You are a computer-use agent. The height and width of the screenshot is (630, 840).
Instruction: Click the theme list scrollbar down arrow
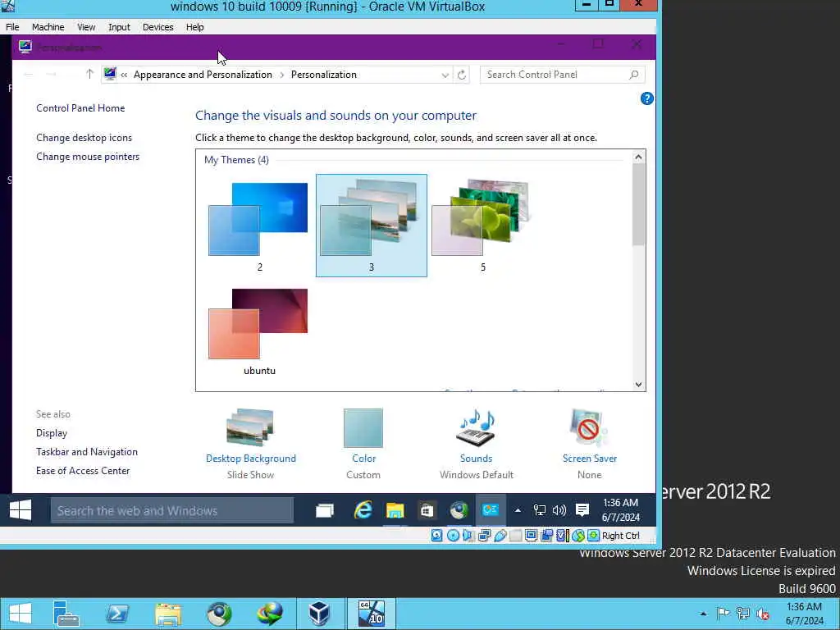coord(638,384)
